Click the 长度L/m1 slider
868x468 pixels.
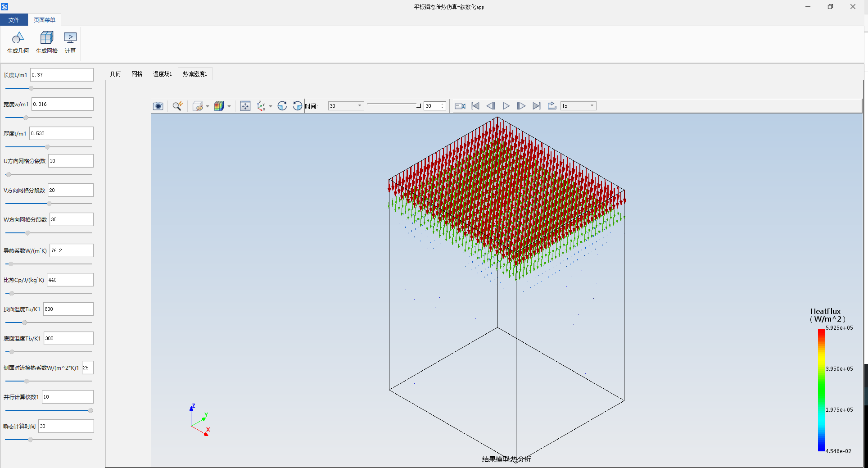(x=48, y=88)
